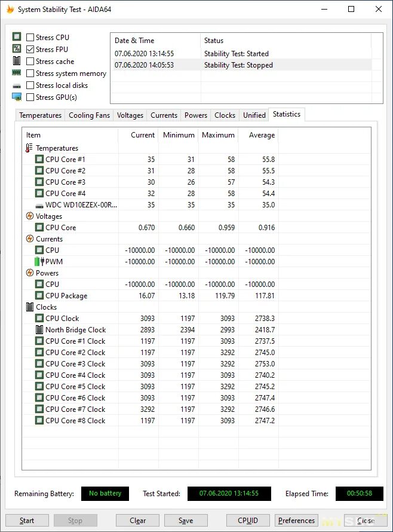Click the Close button at the bottom
Viewport: 393px width, 532px height.
click(366, 521)
